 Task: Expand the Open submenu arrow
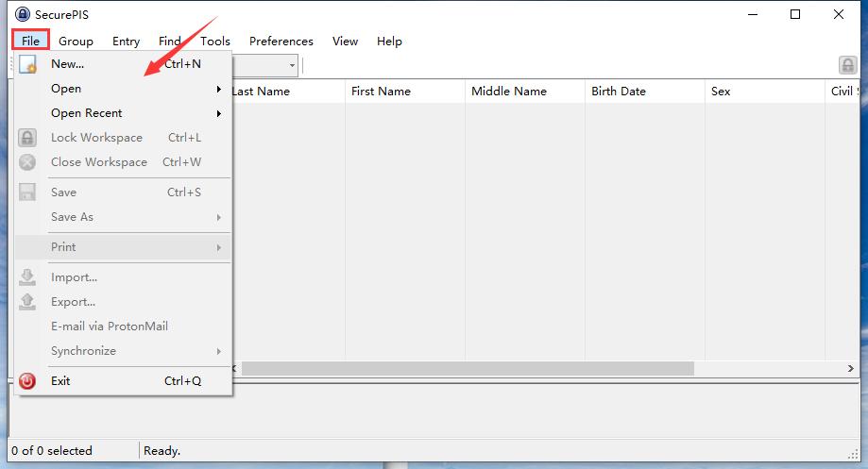click(219, 90)
